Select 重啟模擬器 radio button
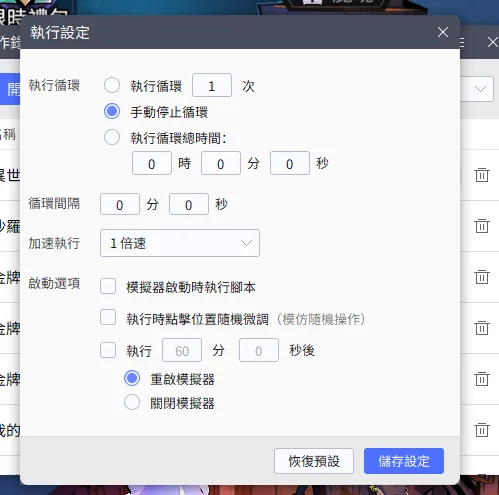This screenshot has height=495, width=499. click(132, 378)
